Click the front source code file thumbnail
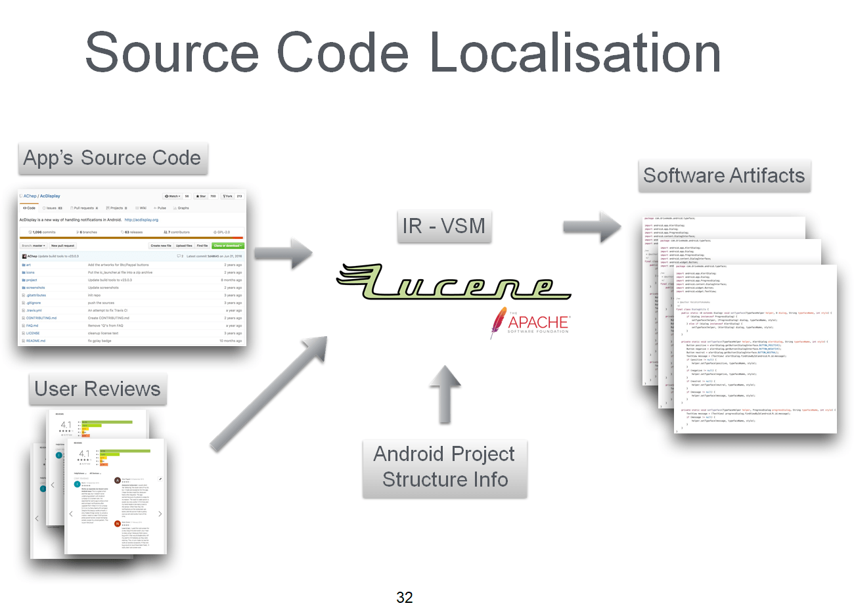Image resolution: width=854 pixels, height=616 pixels. coord(755,349)
